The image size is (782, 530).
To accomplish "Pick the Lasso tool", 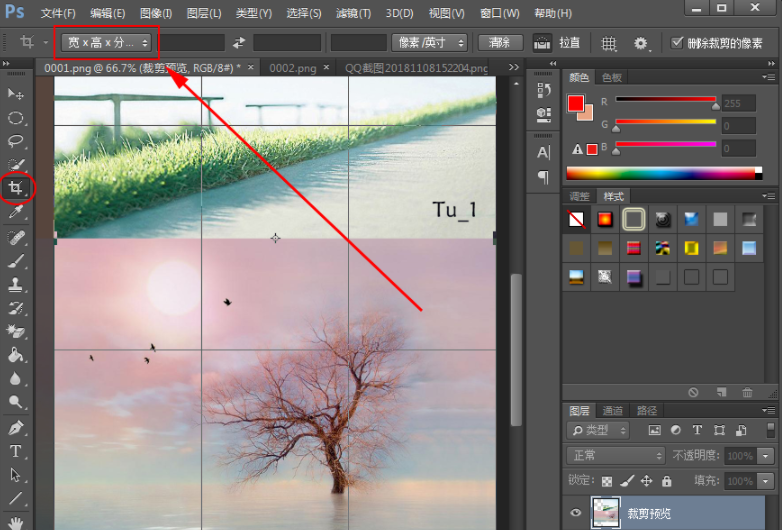I will tap(16, 141).
